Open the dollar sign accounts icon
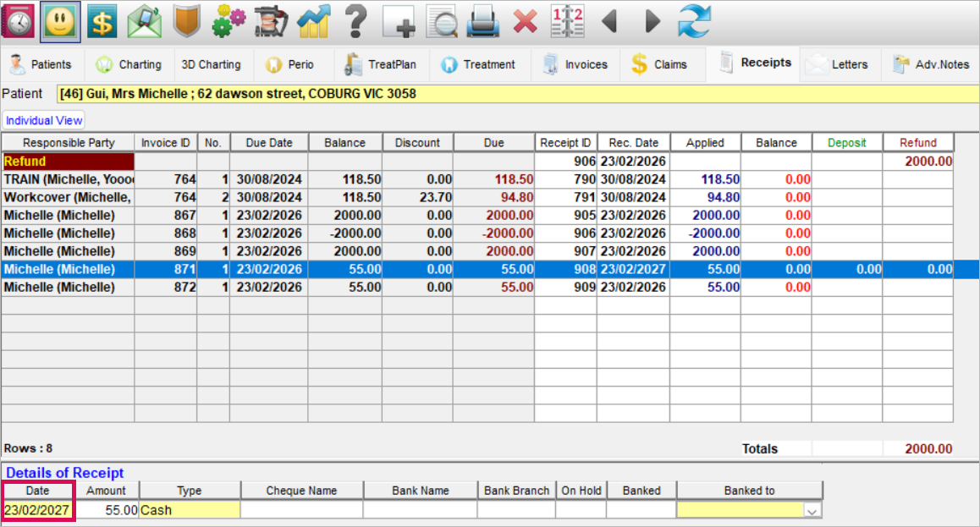Screen dimensions: 980x527 102,21
